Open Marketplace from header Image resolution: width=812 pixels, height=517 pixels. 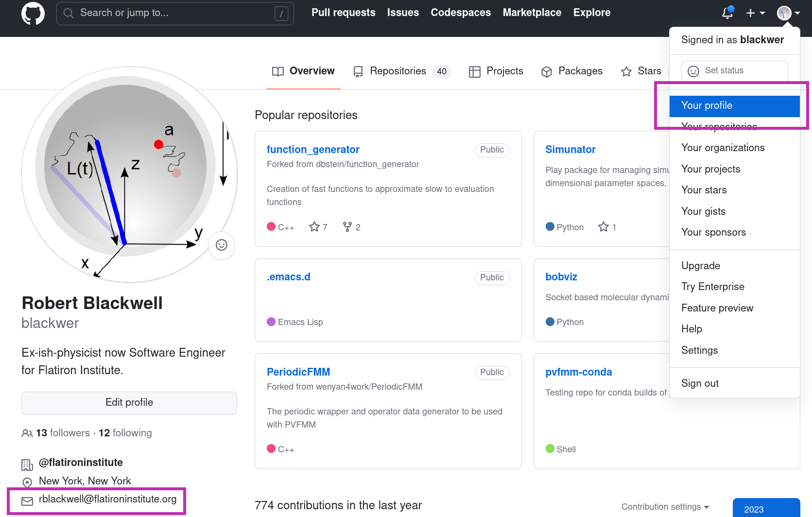pyautogui.click(x=532, y=13)
